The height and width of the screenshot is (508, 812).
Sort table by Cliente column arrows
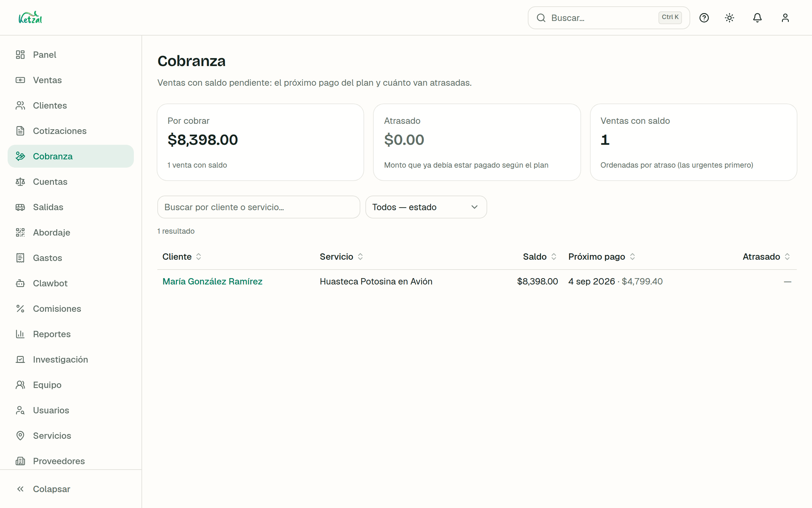[x=199, y=257]
